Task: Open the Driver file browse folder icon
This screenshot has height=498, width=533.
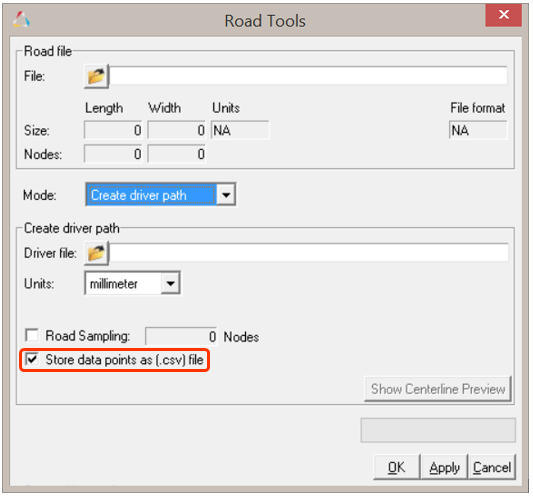Action: click(x=96, y=253)
